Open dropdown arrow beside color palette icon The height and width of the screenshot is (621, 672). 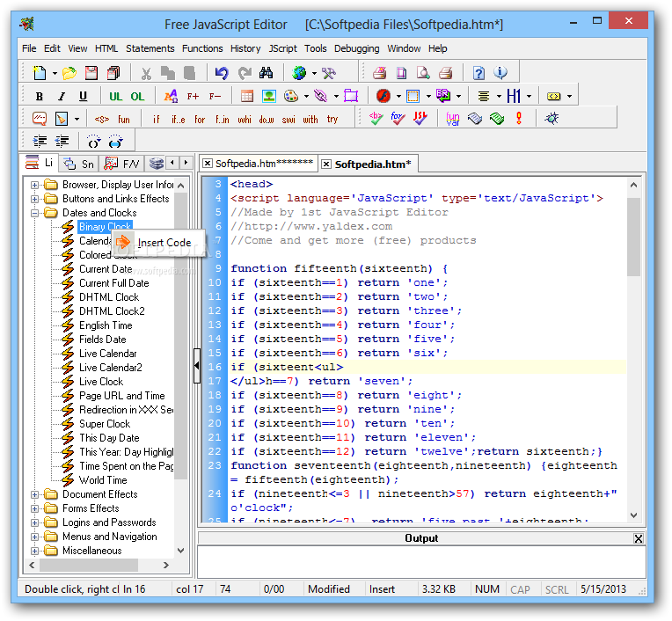click(306, 97)
